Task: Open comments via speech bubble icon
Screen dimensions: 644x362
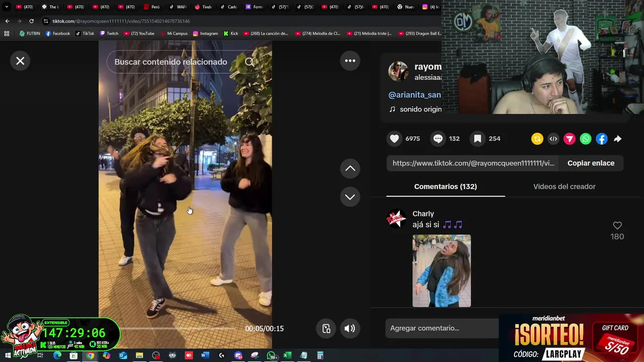Action: [x=438, y=139]
